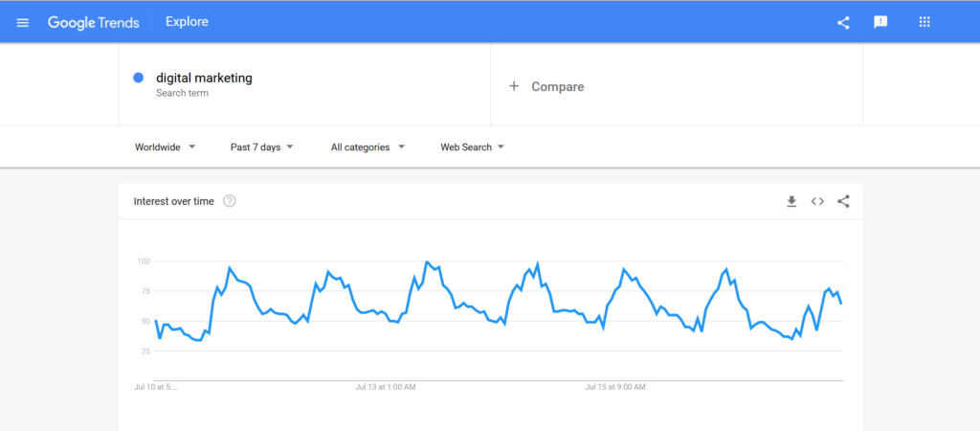This screenshot has height=431, width=980.
Task: Download the interest over time CSV
Action: coord(791,201)
